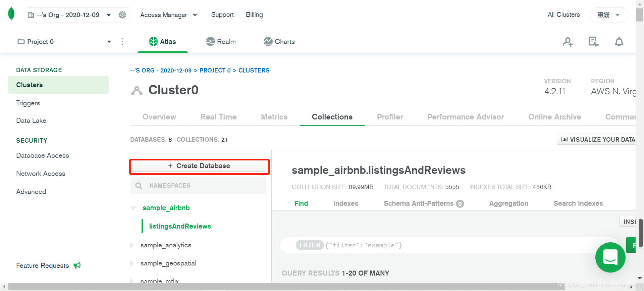Image resolution: width=644 pixels, height=291 pixels.
Task: Click CLUSTERS breadcrumb link
Action: (x=254, y=70)
